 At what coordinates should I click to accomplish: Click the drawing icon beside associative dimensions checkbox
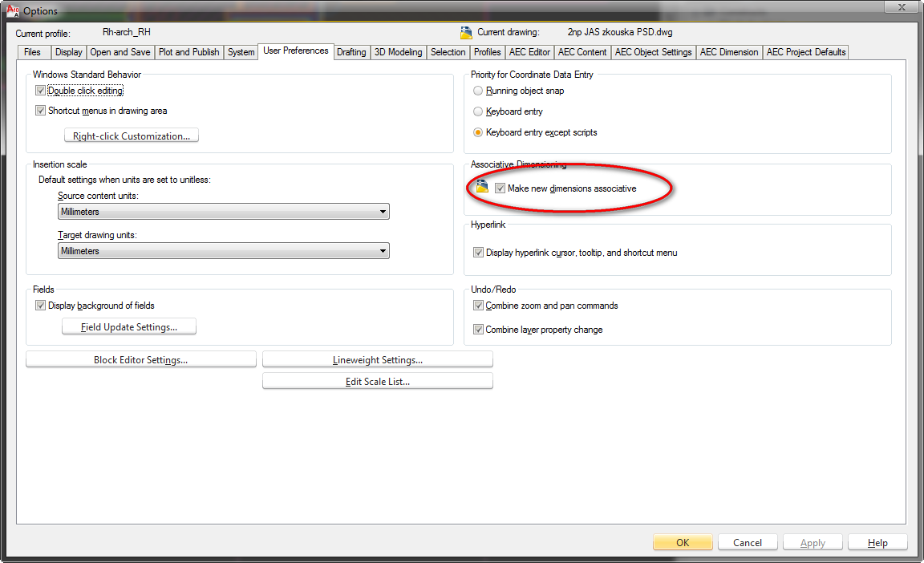click(481, 188)
